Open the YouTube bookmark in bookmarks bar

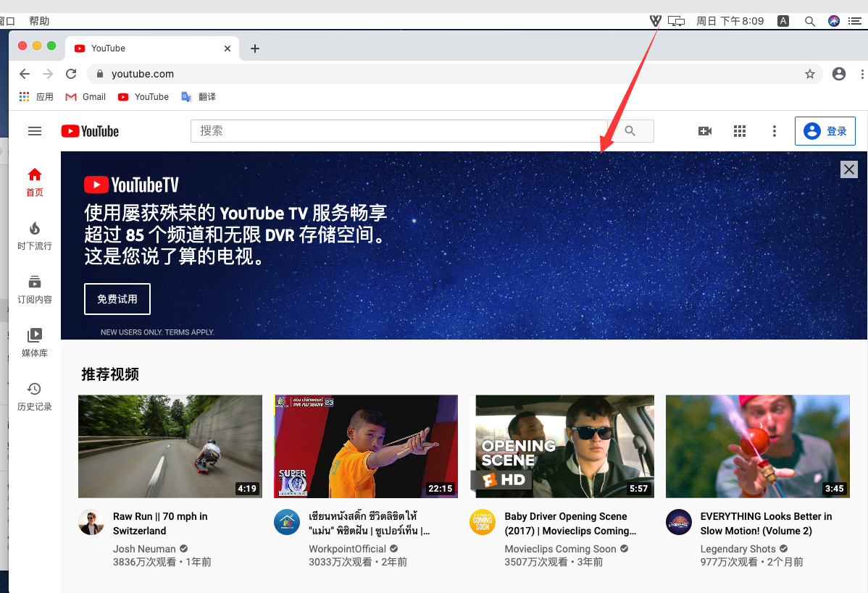pyautogui.click(x=143, y=97)
